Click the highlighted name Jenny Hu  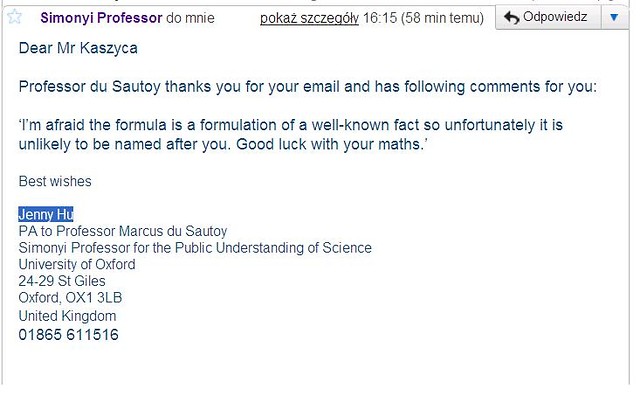tap(46, 214)
